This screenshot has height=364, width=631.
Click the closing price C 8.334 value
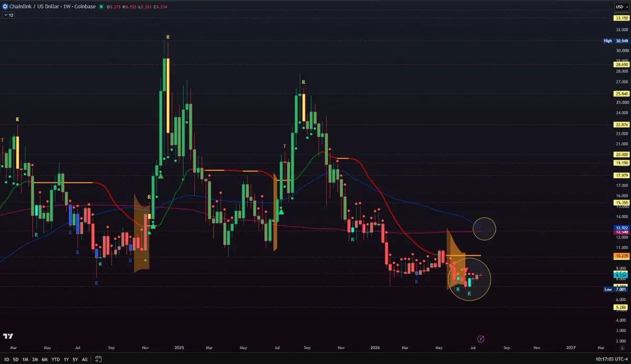tap(160, 7)
